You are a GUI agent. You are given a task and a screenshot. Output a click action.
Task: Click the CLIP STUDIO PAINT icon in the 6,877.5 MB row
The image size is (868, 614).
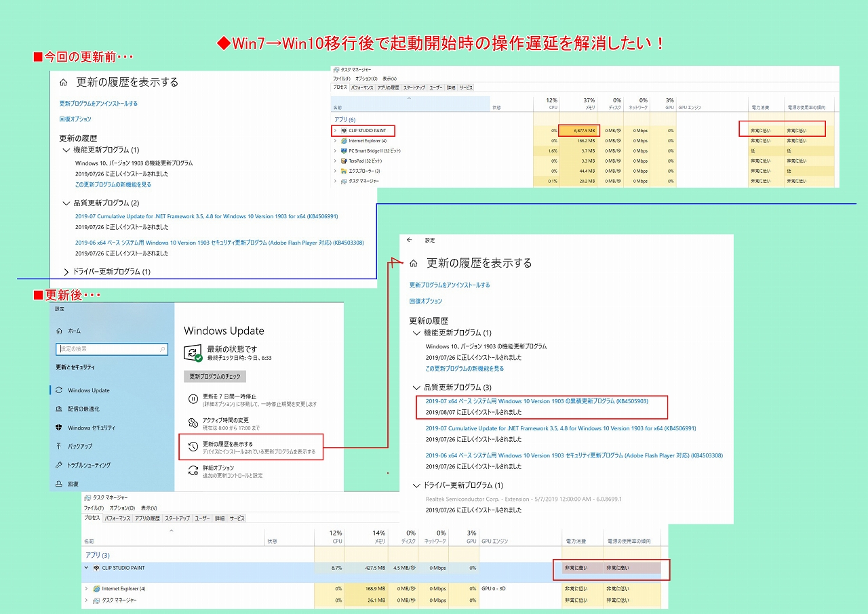(344, 130)
